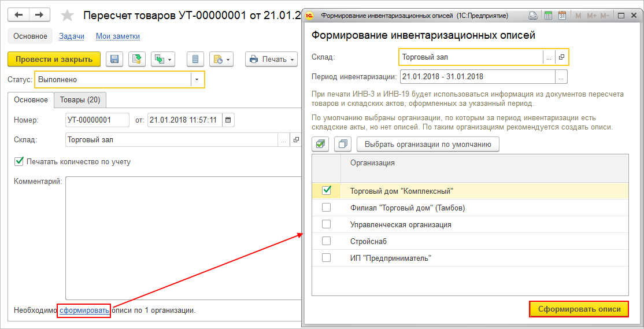644x329 pixels.
Task: Click Выбрать организации по умолчанию button
Action: tap(428, 144)
